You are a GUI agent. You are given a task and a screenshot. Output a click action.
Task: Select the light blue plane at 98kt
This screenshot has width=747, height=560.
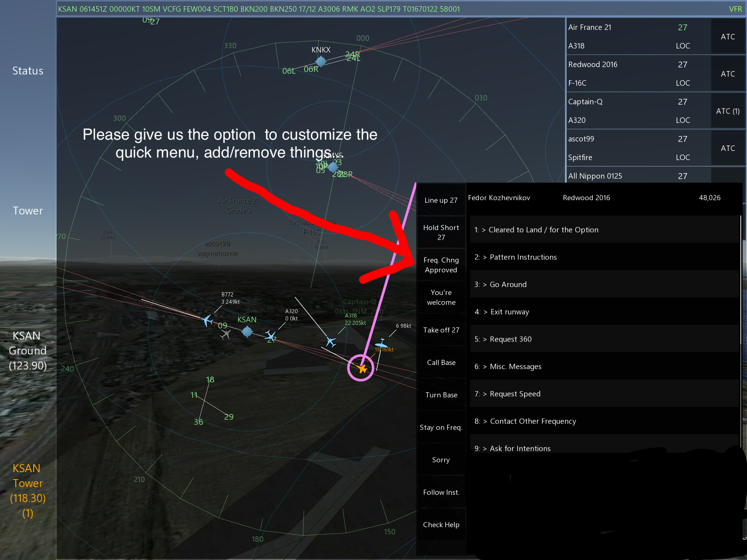381,343
